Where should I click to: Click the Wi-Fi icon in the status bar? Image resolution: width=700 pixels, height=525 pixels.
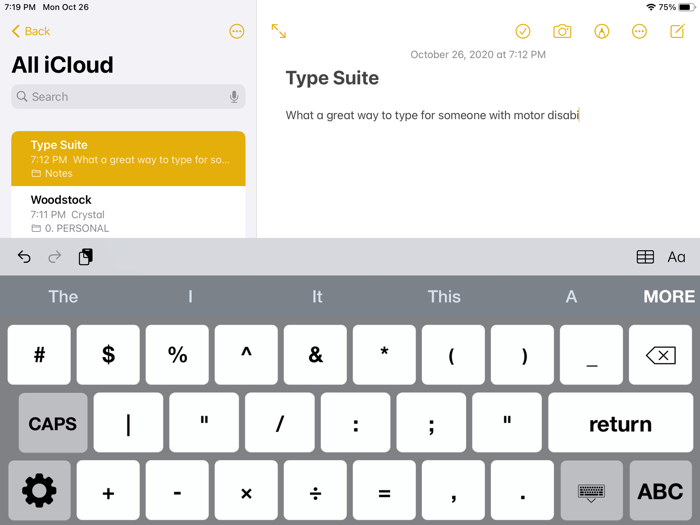coord(651,7)
